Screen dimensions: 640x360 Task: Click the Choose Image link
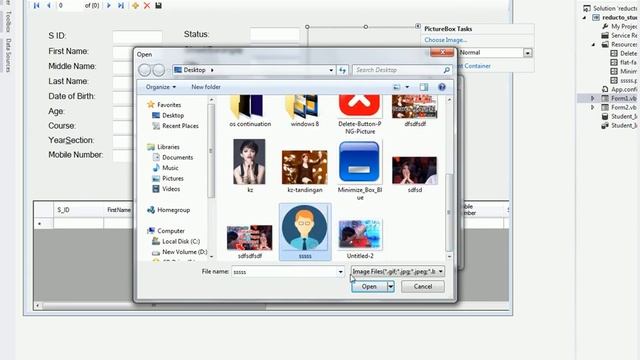point(445,40)
